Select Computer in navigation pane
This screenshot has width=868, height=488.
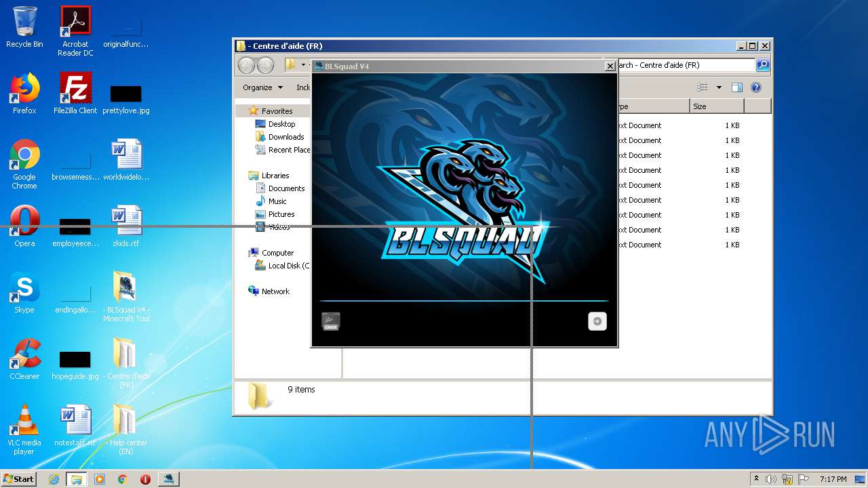[277, 253]
